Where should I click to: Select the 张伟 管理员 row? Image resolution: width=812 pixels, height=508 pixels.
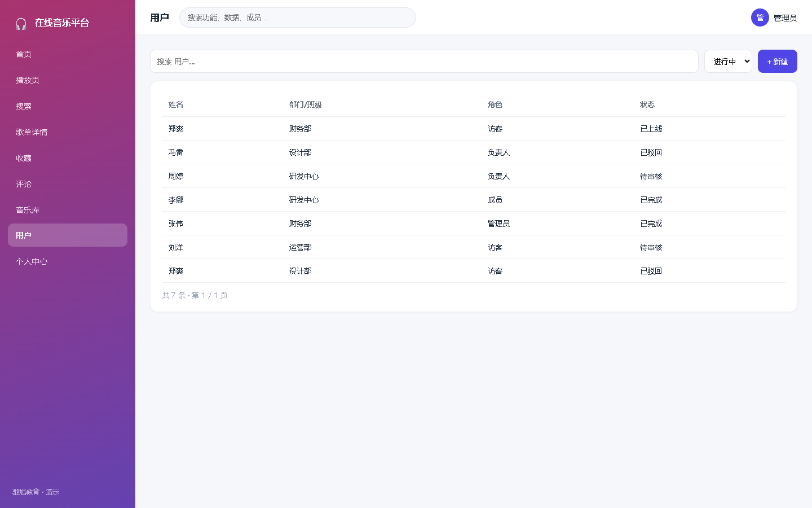[474, 224]
